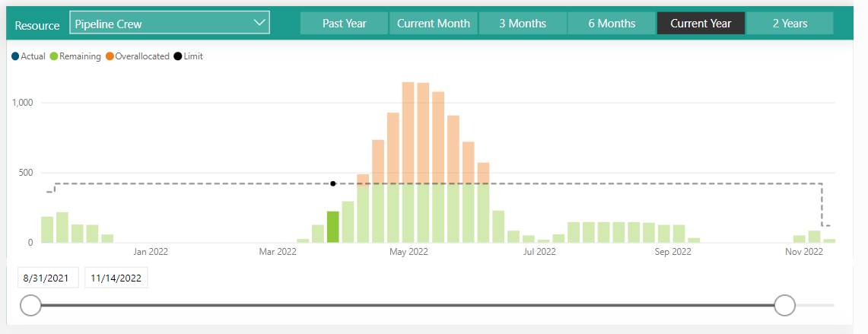Select the Past Year range button

(344, 24)
